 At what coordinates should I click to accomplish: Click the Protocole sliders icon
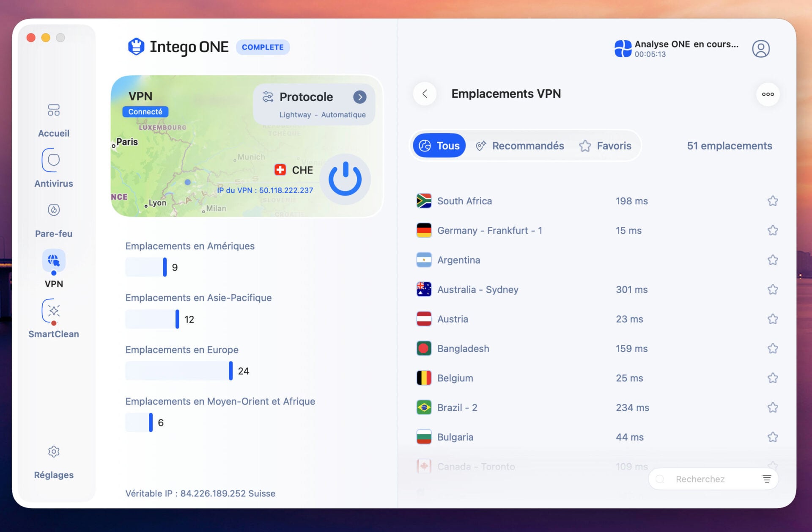pyautogui.click(x=268, y=97)
